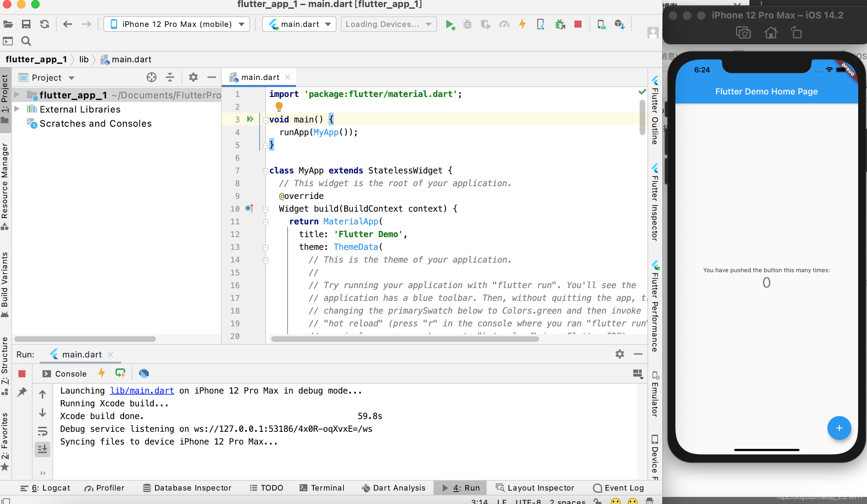Click the editor horizontal scrollbar

pyautogui.click(x=405, y=339)
